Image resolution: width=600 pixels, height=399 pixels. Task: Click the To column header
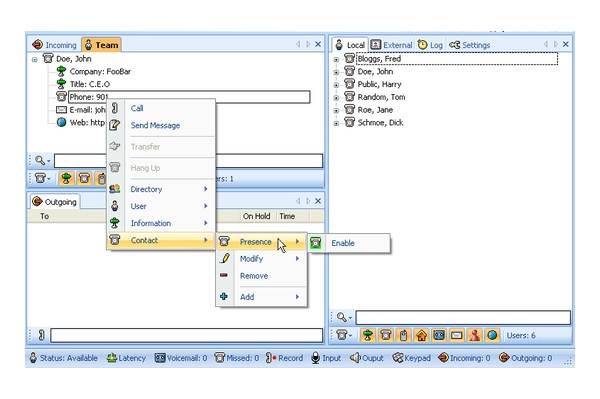click(x=45, y=217)
